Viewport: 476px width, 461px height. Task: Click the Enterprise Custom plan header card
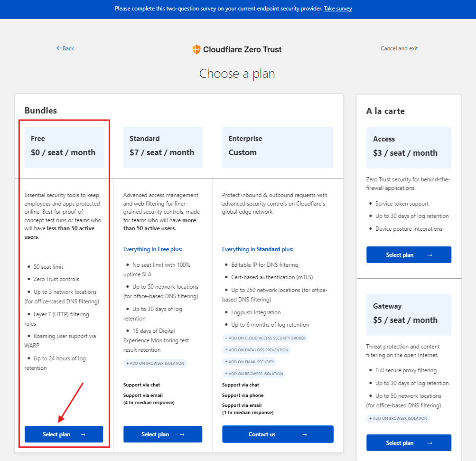tap(278, 147)
